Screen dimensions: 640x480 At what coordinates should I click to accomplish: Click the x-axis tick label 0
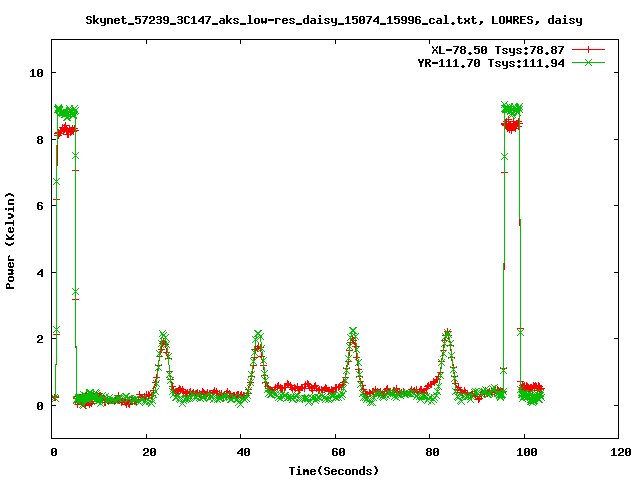click(54, 452)
